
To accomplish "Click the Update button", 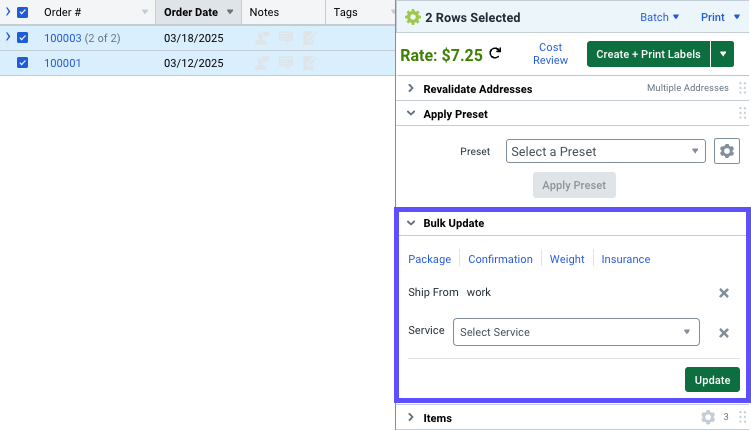I will (x=712, y=380).
